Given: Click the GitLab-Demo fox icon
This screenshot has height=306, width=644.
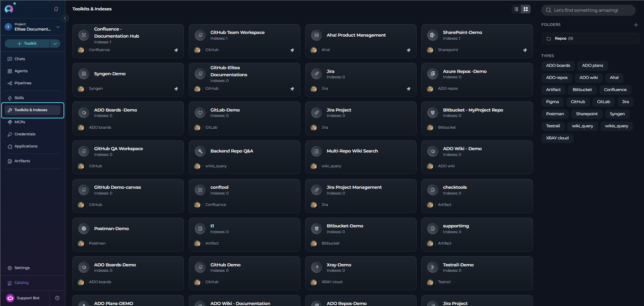Looking at the screenshot, I should [x=200, y=113].
